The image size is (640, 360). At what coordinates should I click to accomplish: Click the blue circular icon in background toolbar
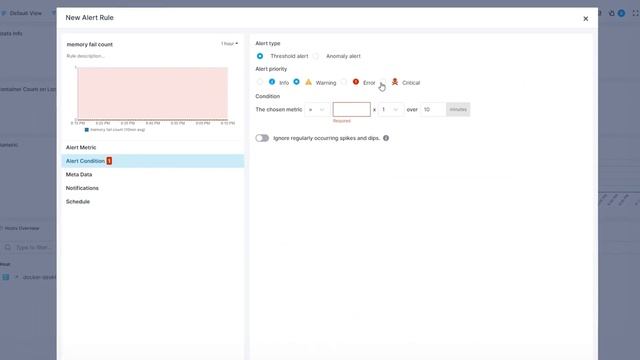(x=621, y=13)
